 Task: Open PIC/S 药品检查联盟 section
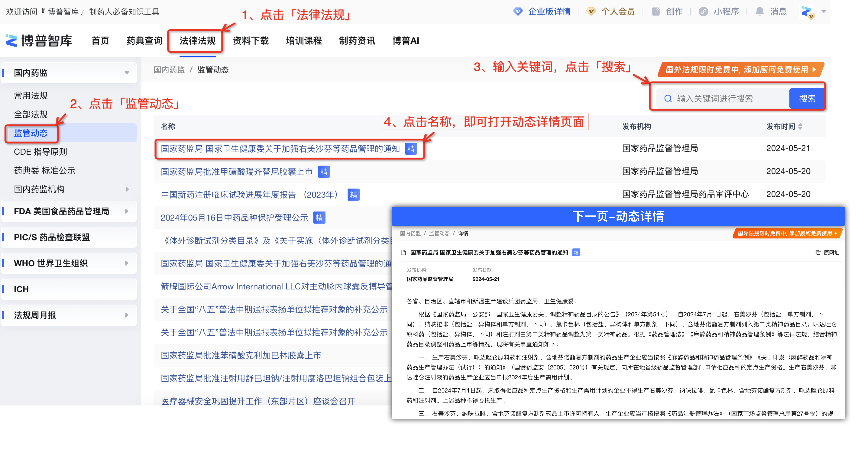pos(69,237)
